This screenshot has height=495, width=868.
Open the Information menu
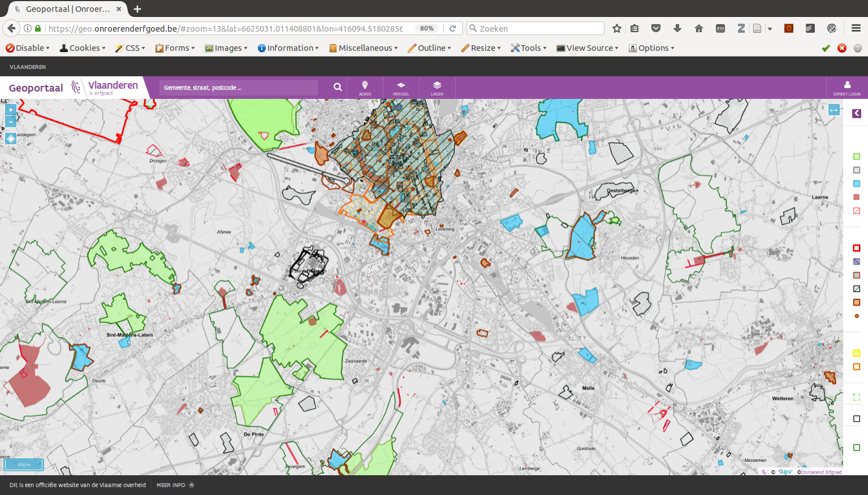[x=288, y=48]
